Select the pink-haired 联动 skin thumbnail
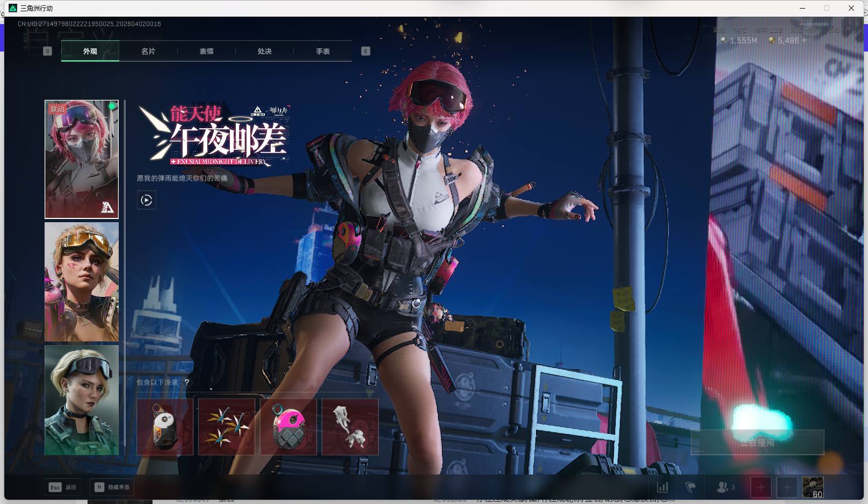This screenshot has width=868, height=504. pyautogui.click(x=82, y=159)
